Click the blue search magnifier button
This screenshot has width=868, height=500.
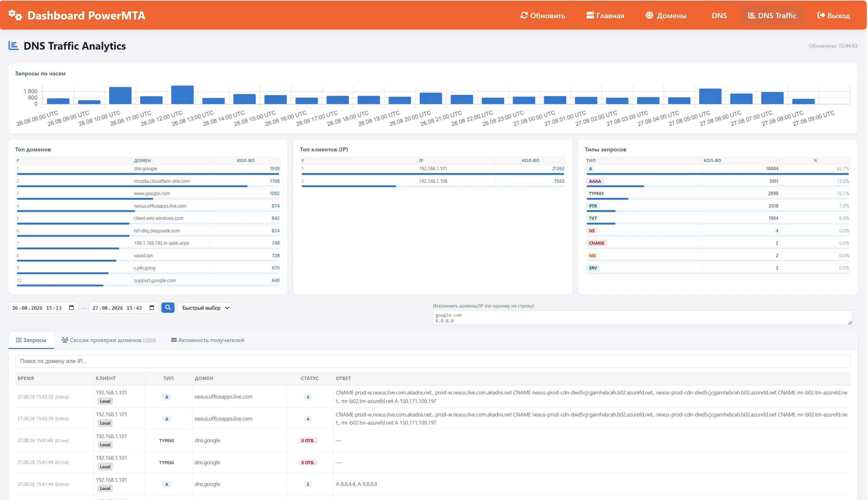pyautogui.click(x=168, y=308)
